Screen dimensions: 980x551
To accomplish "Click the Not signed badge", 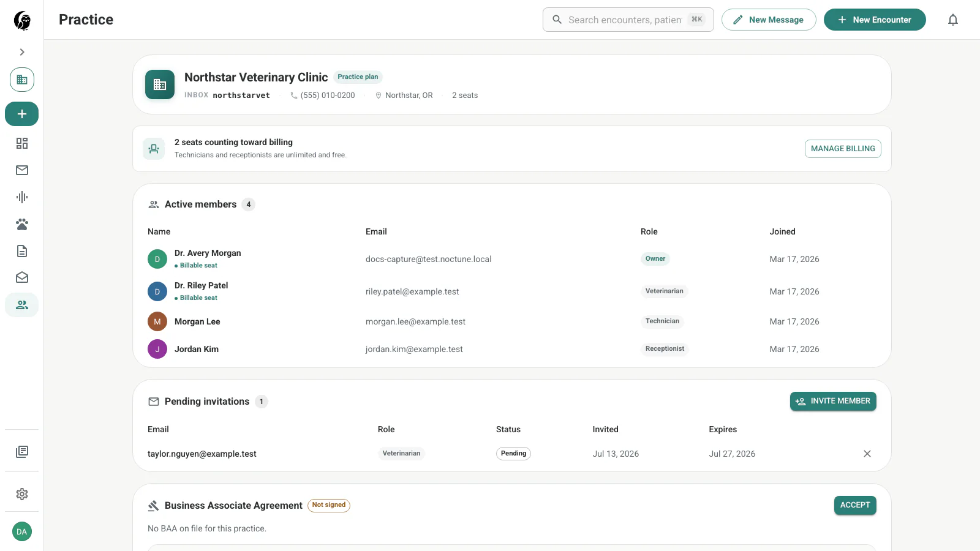I will click(329, 505).
